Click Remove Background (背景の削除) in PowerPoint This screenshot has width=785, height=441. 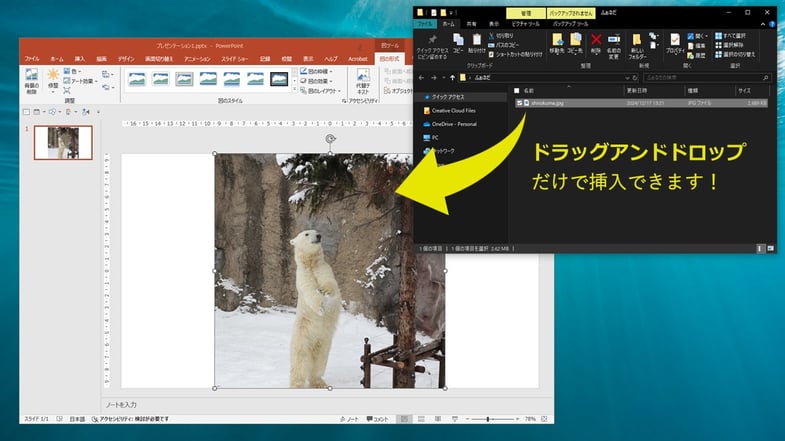click(x=31, y=81)
